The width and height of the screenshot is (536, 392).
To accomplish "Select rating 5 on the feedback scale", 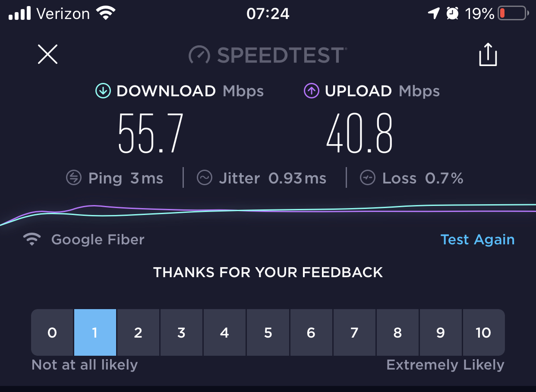I will (x=268, y=332).
